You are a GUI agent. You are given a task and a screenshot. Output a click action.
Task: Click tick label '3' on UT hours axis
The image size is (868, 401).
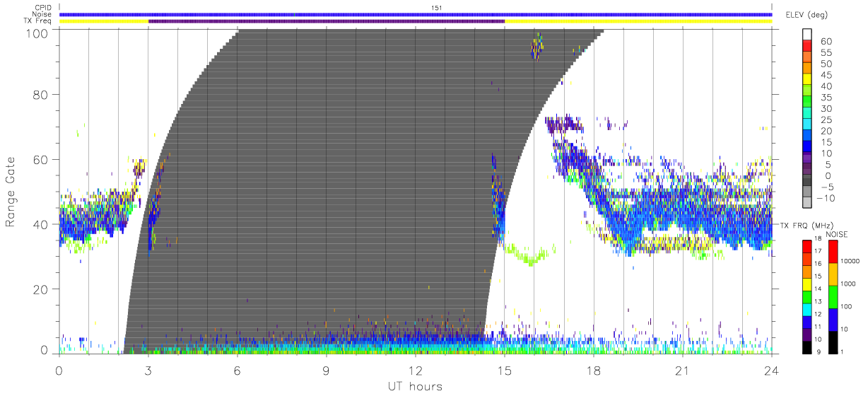click(148, 371)
